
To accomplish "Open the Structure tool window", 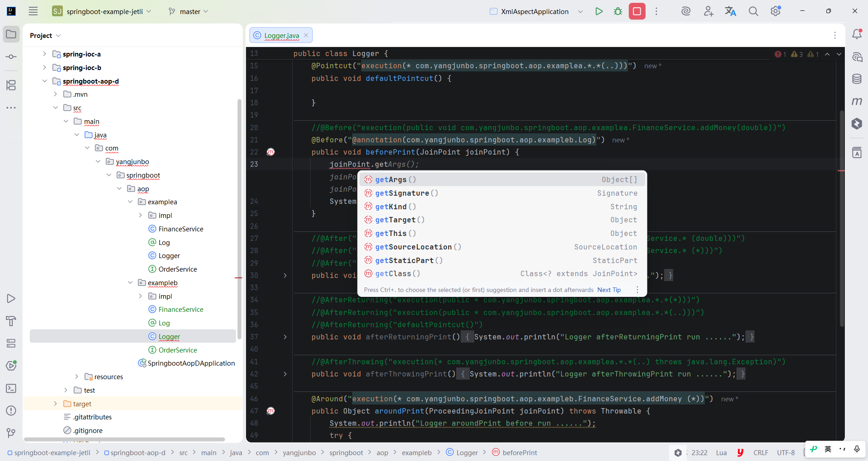I will [x=11, y=85].
